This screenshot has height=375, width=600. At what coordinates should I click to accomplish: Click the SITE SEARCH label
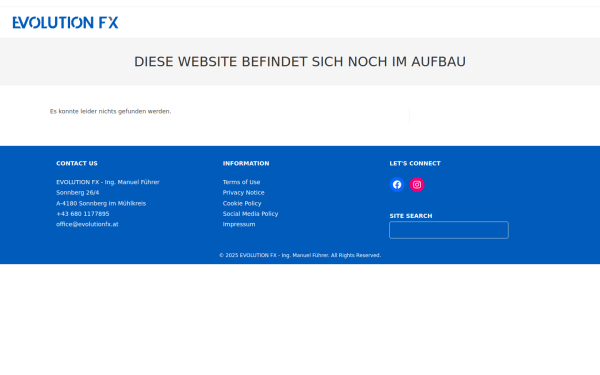pos(411,216)
